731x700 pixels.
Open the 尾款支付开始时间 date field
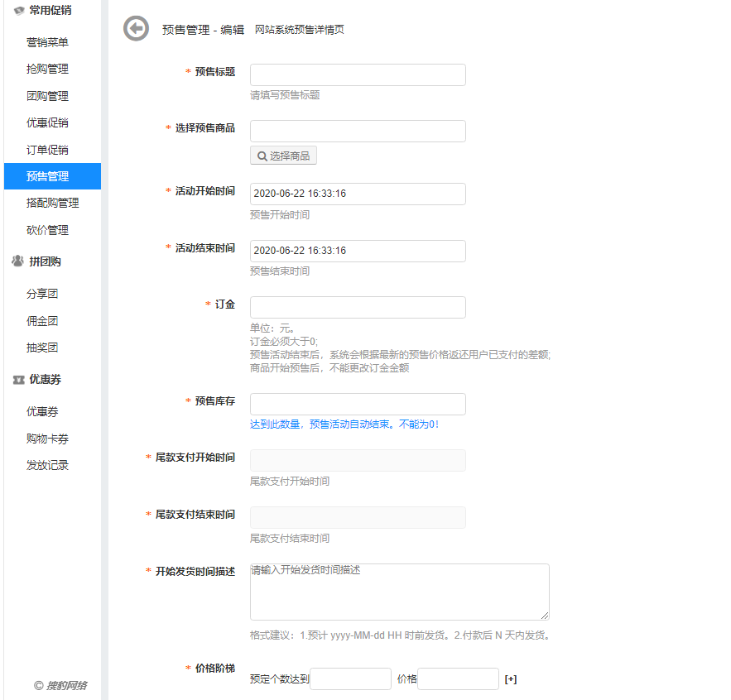pos(358,461)
